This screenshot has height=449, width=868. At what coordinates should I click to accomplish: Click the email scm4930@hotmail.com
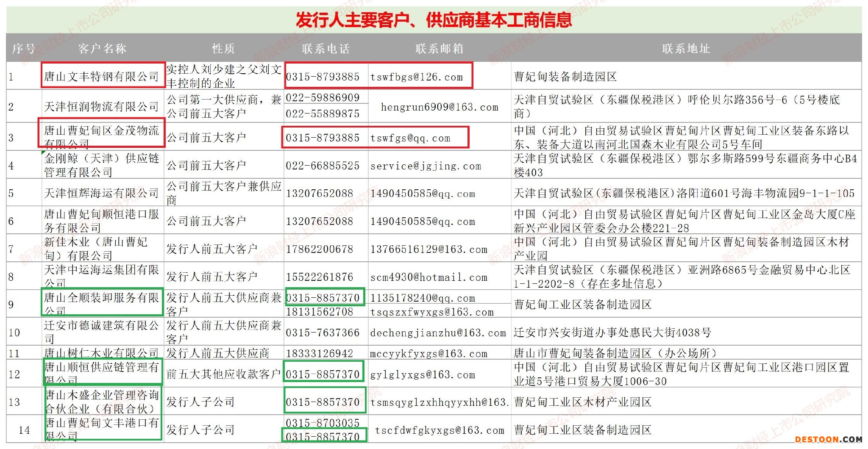pyautogui.click(x=428, y=277)
